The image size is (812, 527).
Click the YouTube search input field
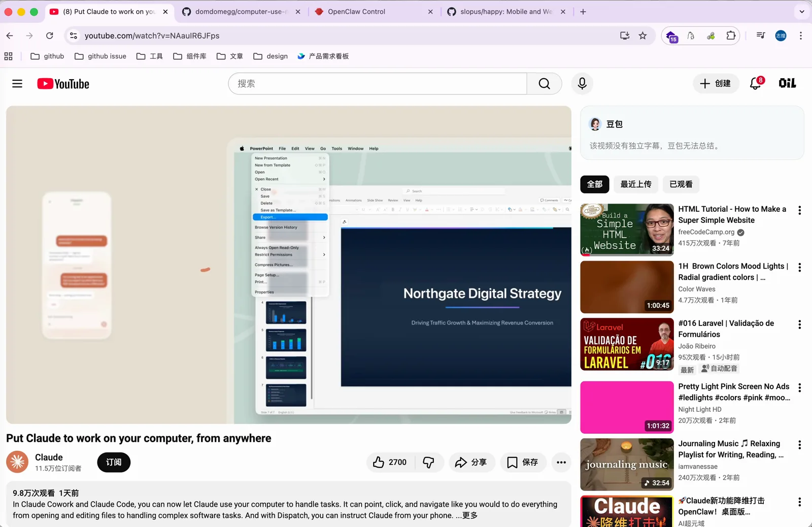[x=378, y=84]
